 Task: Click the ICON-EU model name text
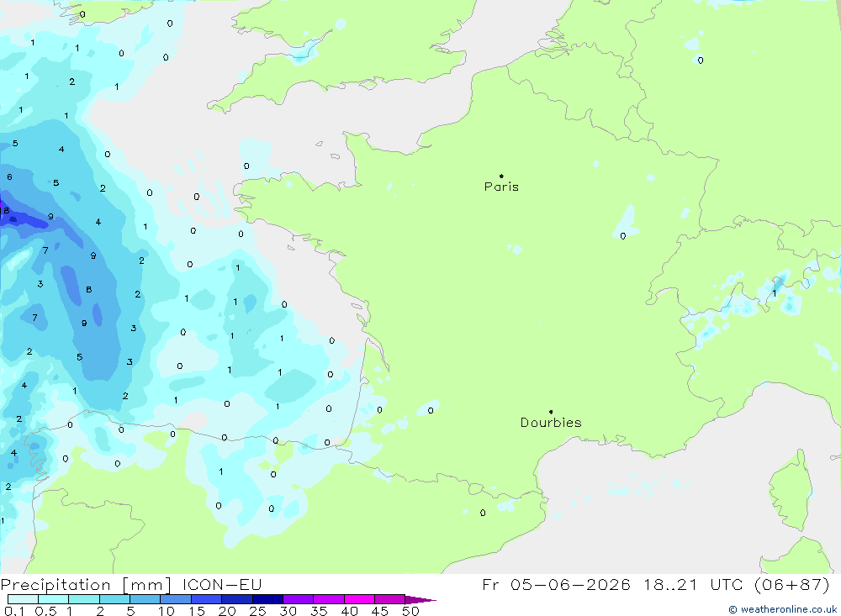pos(222,584)
